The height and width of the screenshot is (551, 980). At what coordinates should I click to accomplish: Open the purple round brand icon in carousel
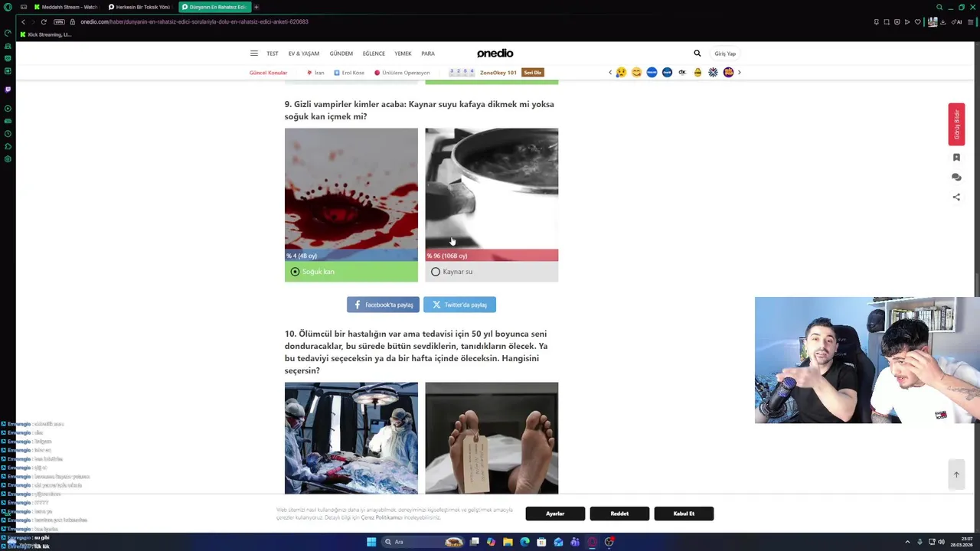click(x=728, y=72)
